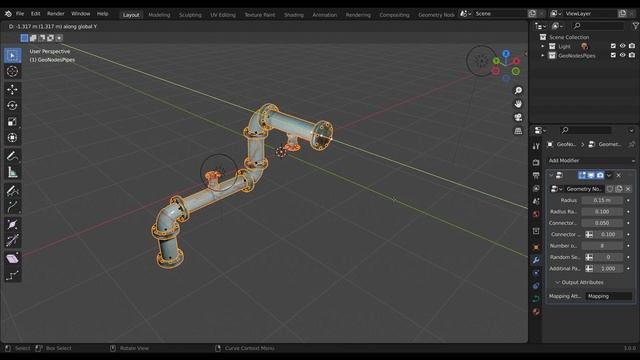Open the Add Modifier dropdown
Image resolution: width=640 pixels, height=360 pixels.
591,160
